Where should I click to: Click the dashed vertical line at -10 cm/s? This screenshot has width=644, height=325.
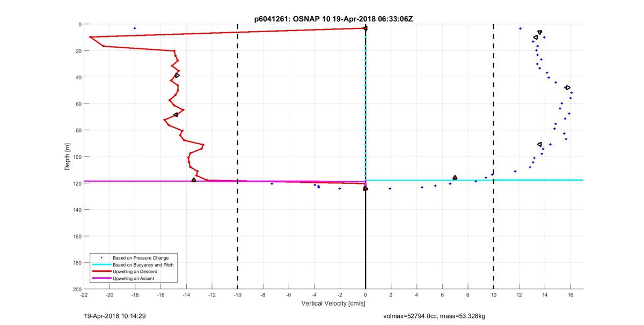(237, 157)
